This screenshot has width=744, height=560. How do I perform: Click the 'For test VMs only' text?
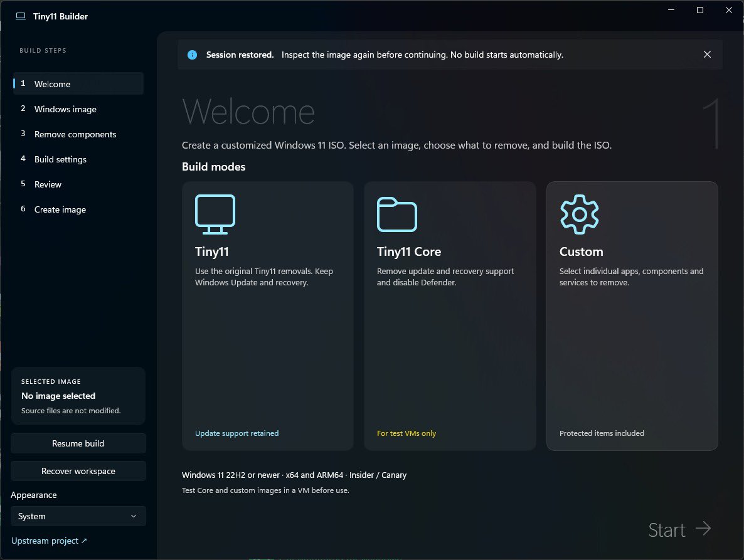406,433
